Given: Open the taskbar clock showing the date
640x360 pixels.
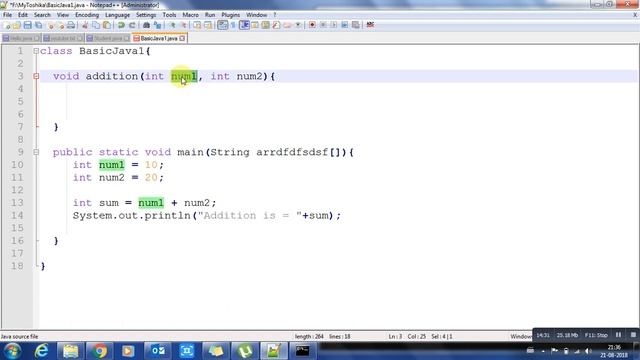Looking at the screenshot, I should (x=613, y=351).
